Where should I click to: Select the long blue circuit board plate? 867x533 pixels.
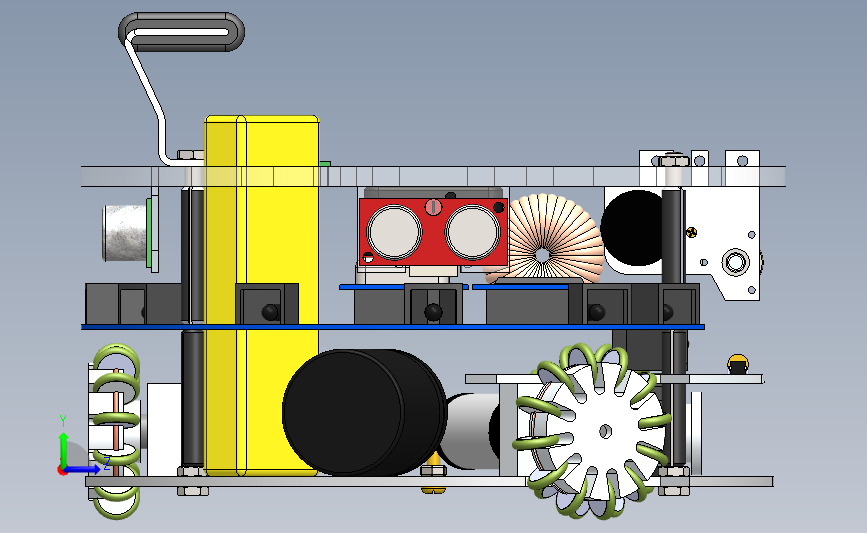[393, 327]
